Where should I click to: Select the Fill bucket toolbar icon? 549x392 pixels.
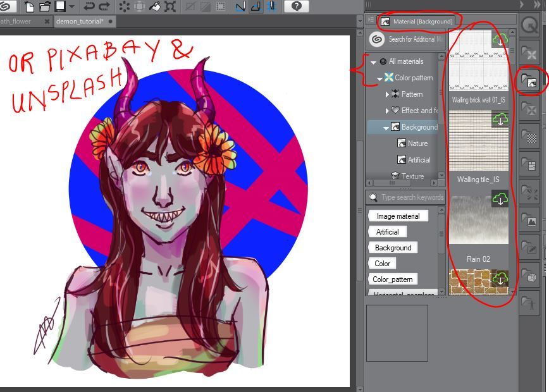(x=155, y=7)
